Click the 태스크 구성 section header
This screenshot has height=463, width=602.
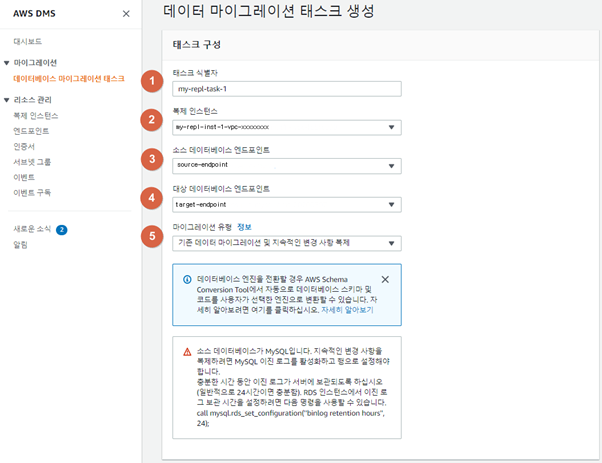pos(197,45)
